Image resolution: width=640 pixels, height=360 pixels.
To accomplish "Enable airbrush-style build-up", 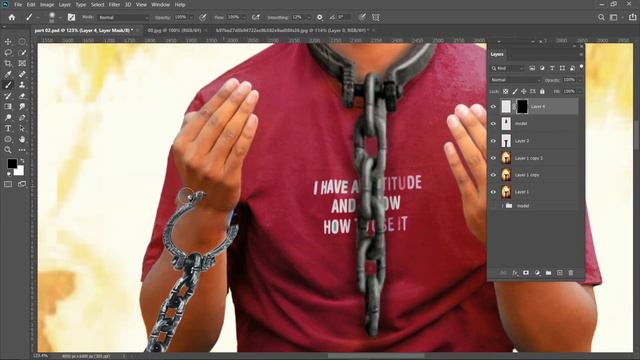I will click(x=256, y=17).
